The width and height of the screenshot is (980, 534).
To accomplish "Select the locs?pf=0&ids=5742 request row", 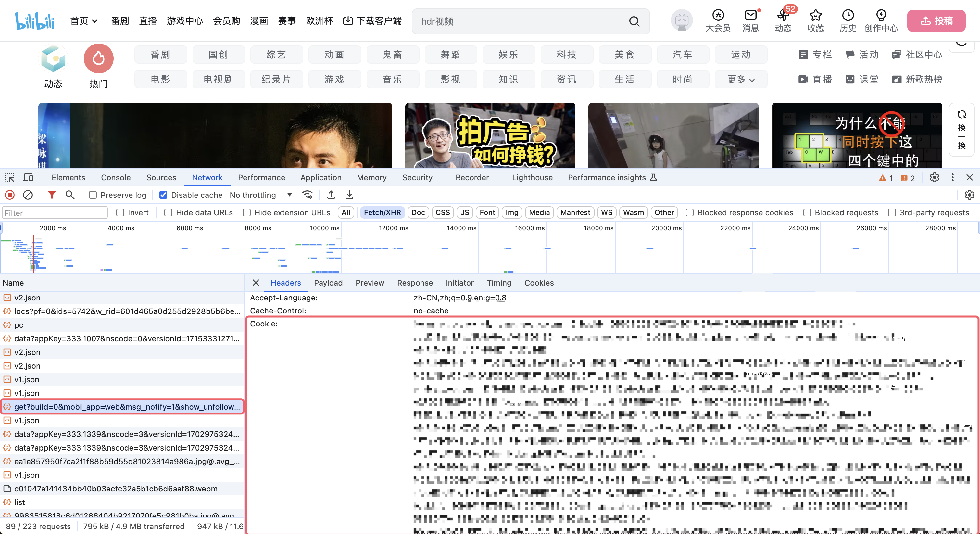I will pyautogui.click(x=122, y=311).
